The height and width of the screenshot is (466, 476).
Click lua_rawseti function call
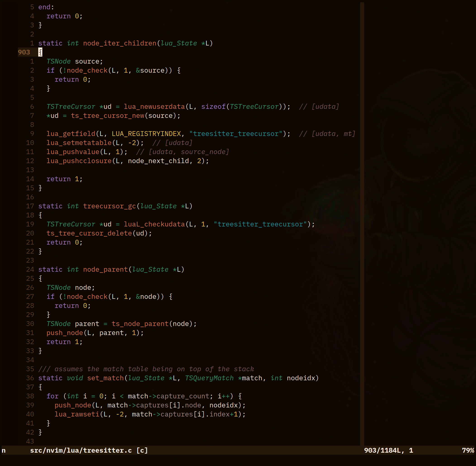coord(77,415)
